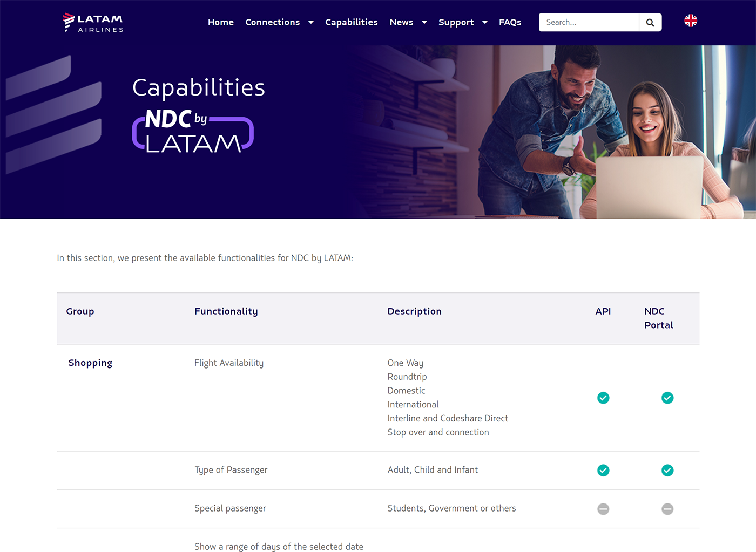Click the Shopping group label
Image resolution: width=756 pixels, height=552 pixels.
point(90,363)
